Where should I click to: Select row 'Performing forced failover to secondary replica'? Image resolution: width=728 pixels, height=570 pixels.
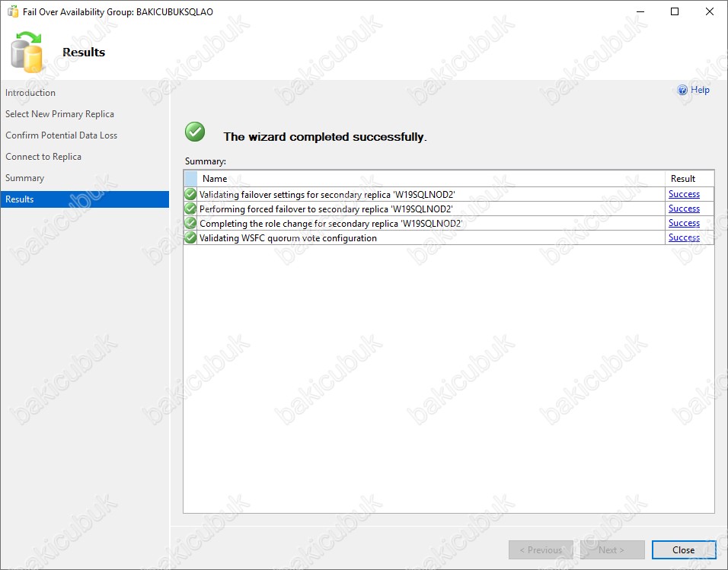(449, 209)
